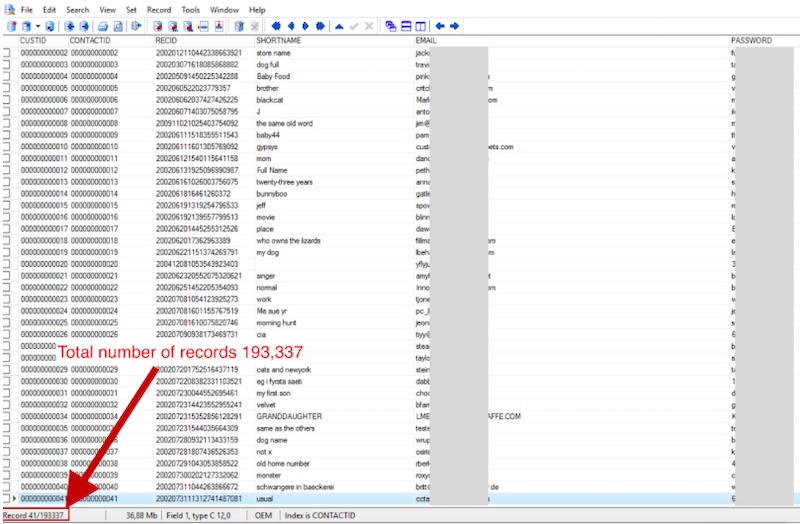Open the File menu
Image resolution: width=800 pixels, height=524 pixels.
click(27, 10)
